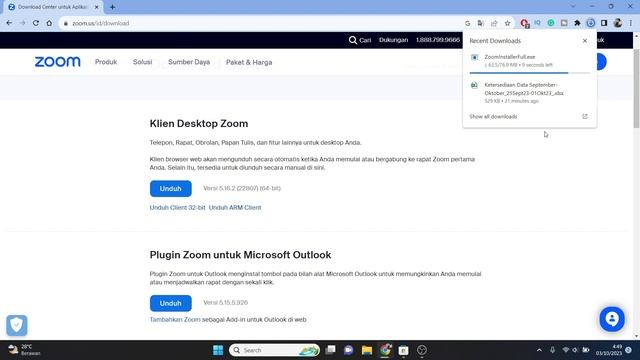Click the translate page icon
The height and width of the screenshot is (360, 640).
pos(480,23)
